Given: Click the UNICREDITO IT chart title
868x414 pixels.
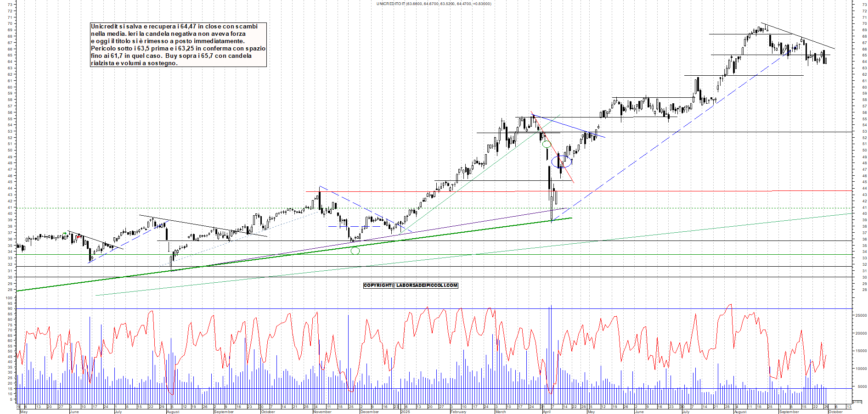Looking at the screenshot, I should click(x=434, y=4).
